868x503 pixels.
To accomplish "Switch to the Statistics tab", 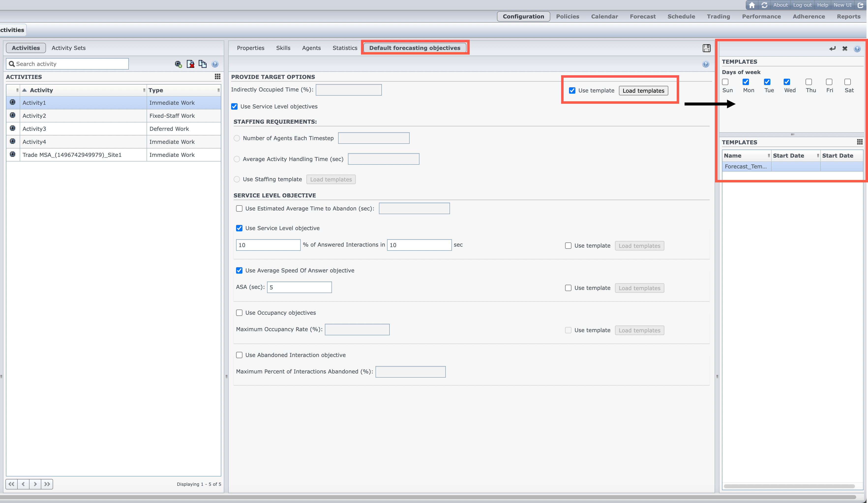I will pos(345,48).
